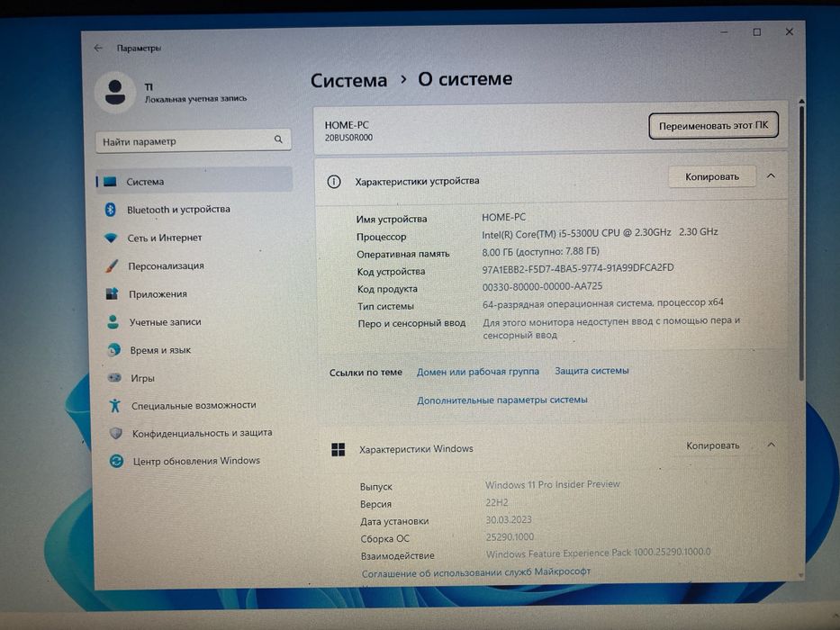Click the Bluetooth icon in sidebar
This screenshot has height=630, width=840.
tap(111, 210)
